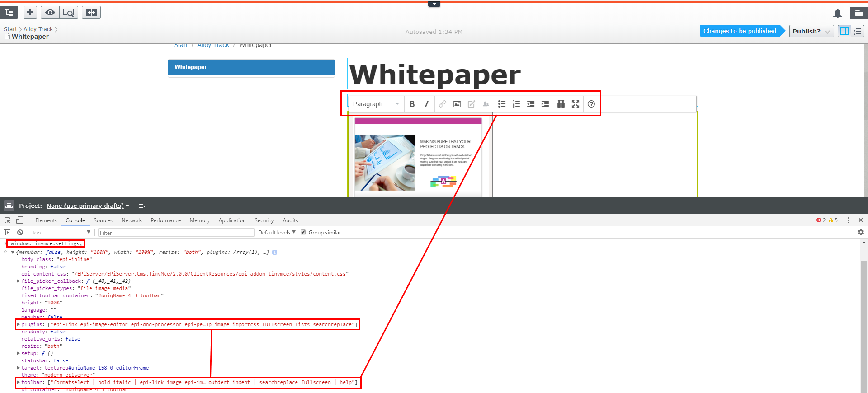Click the console Filter input field
The height and width of the screenshot is (393, 868).
[176, 233]
